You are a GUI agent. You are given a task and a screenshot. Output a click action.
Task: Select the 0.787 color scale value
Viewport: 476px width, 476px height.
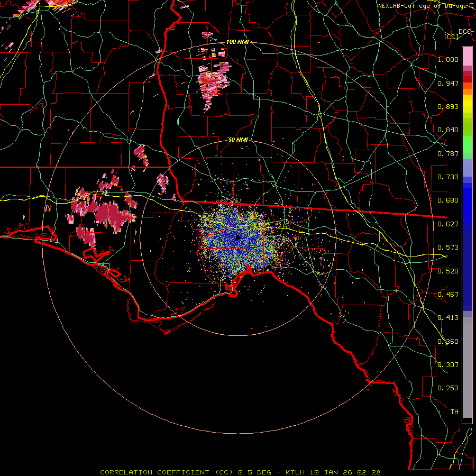pyautogui.click(x=448, y=153)
